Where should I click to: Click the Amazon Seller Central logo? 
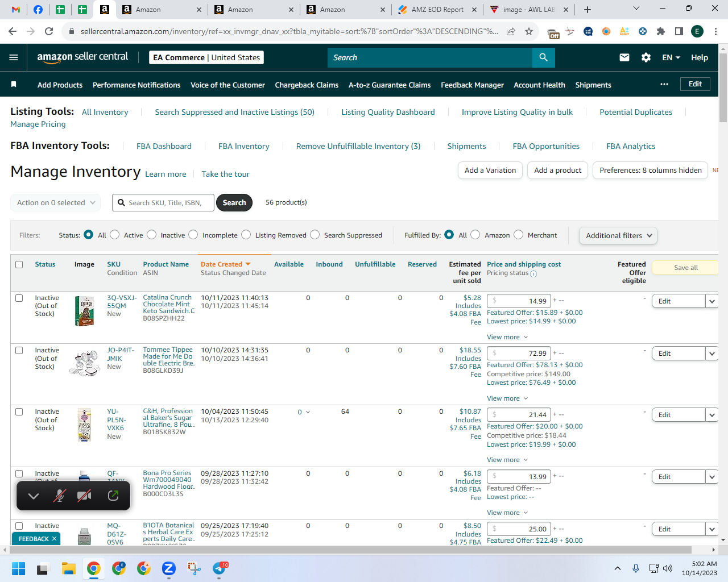click(x=82, y=57)
